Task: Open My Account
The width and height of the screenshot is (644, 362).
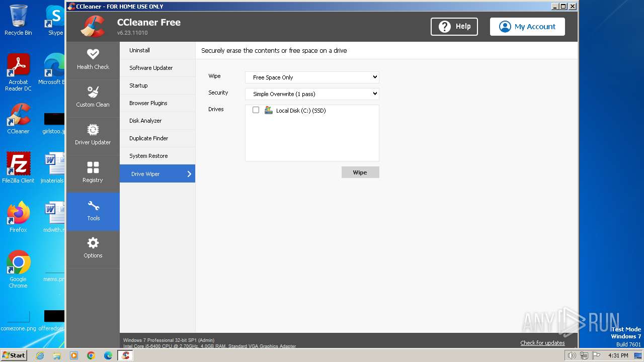Action: (x=527, y=27)
